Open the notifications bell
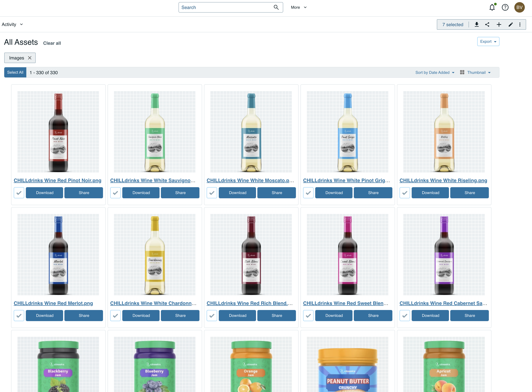This screenshot has height=392, width=532. [492, 7]
